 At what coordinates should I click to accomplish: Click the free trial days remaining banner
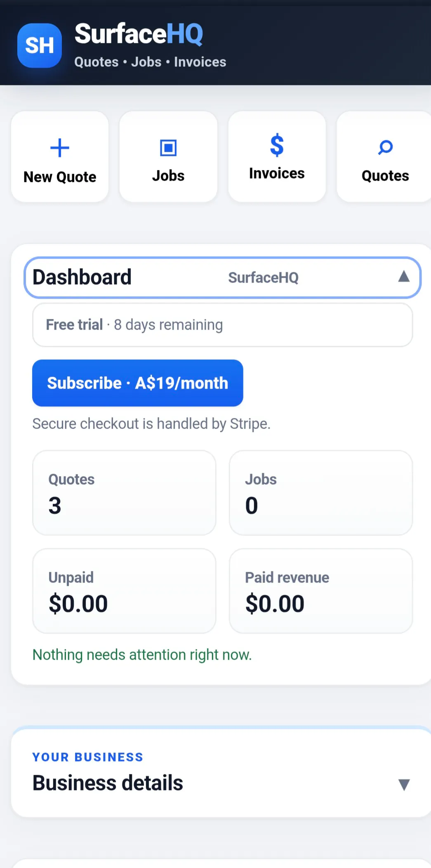click(x=222, y=325)
